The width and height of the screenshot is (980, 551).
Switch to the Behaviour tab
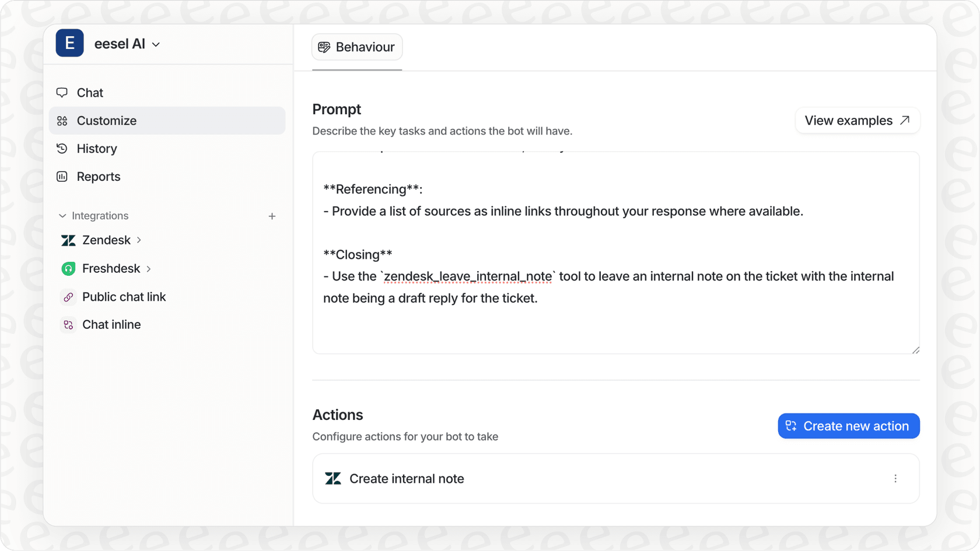[357, 47]
